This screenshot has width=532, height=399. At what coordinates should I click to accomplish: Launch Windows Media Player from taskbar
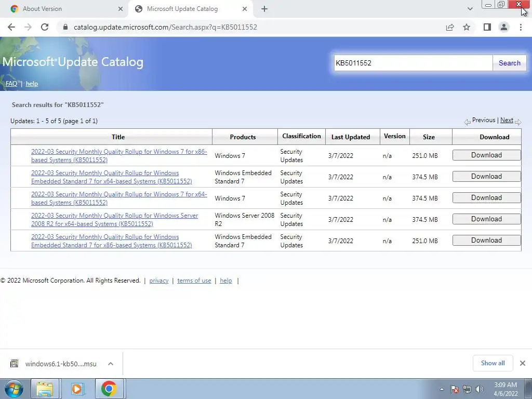[x=77, y=389]
